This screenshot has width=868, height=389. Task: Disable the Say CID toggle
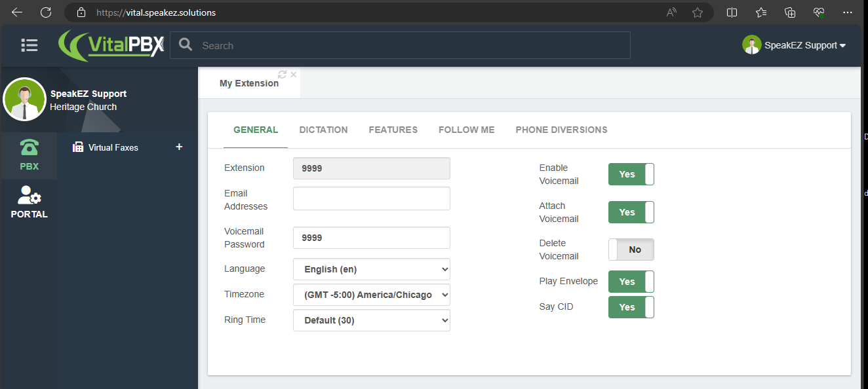pyautogui.click(x=631, y=307)
